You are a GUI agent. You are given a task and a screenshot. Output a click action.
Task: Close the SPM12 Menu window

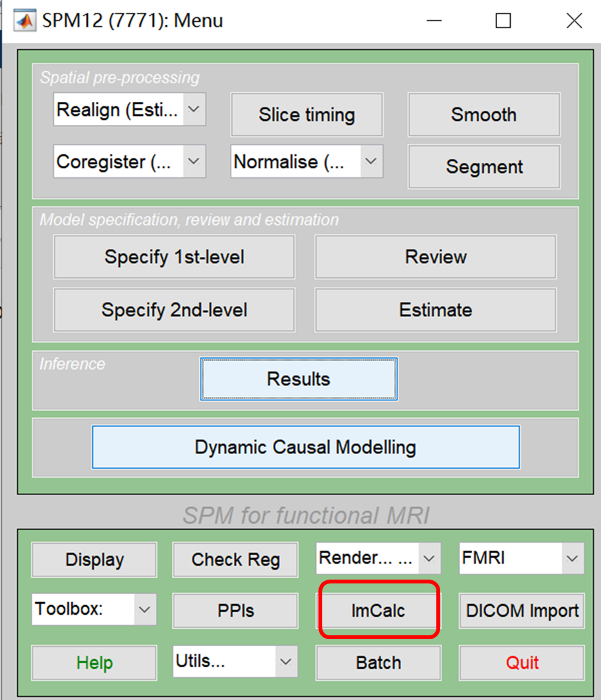[574, 20]
